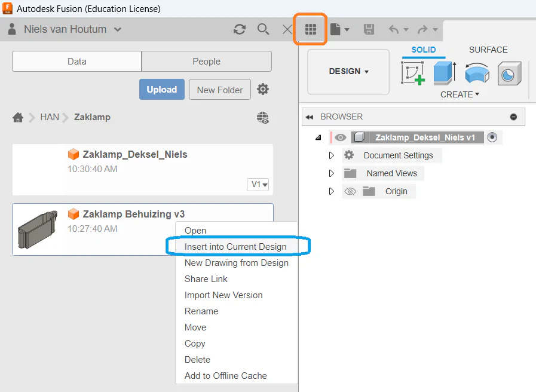
Task: Open data panel settings gear
Action: point(263,89)
